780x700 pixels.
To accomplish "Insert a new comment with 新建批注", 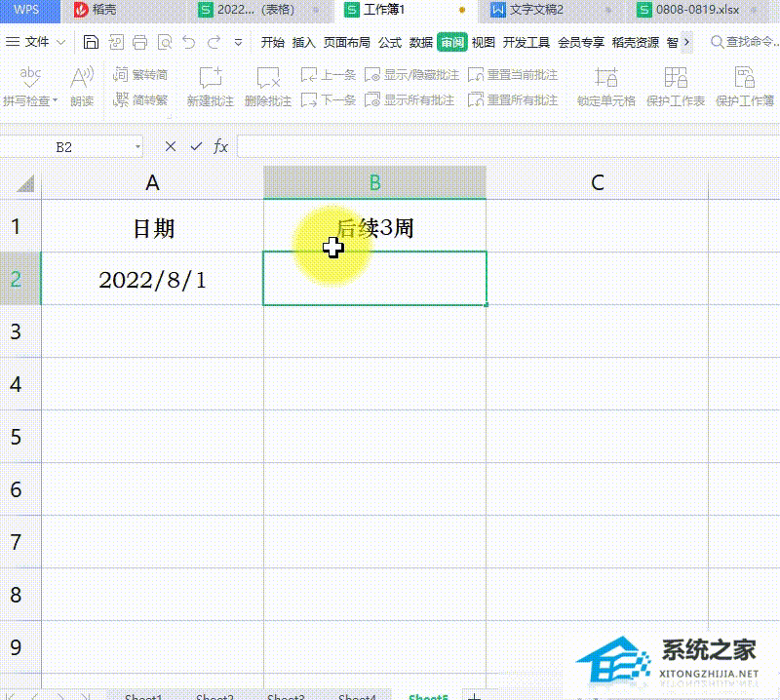I will click(210, 88).
